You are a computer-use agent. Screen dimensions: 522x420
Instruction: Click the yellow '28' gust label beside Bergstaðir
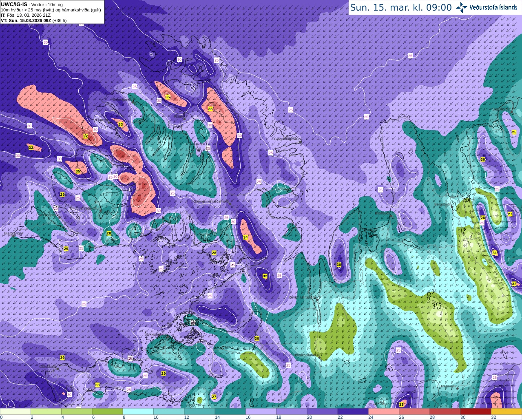[483, 218]
